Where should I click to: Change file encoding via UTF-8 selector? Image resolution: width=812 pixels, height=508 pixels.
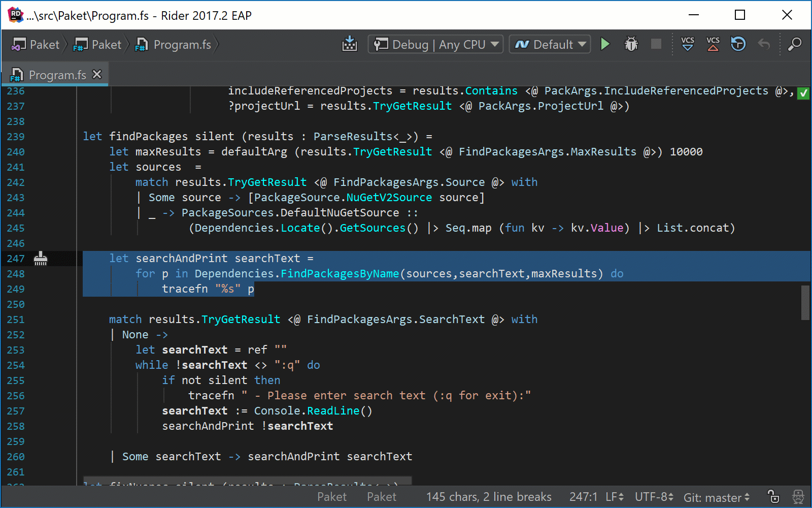pos(654,497)
